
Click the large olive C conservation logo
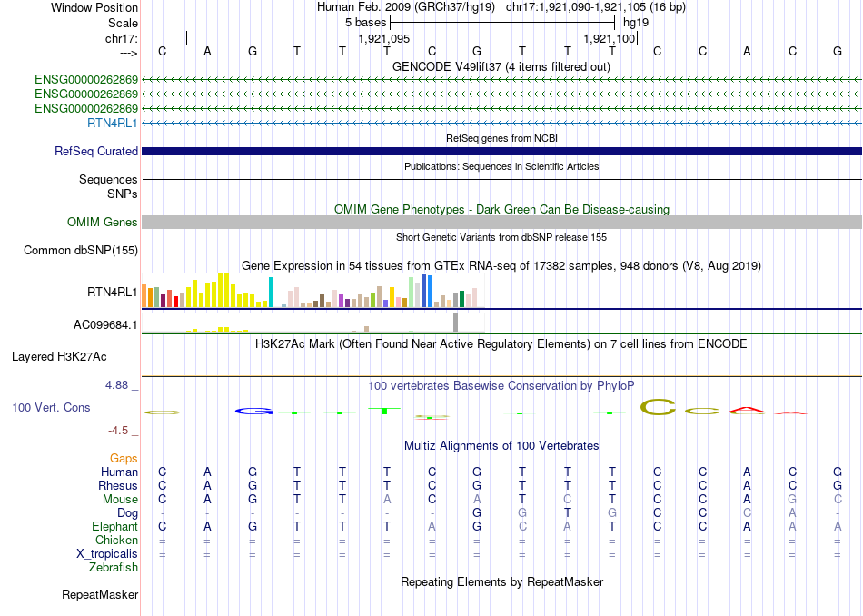[x=658, y=407]
